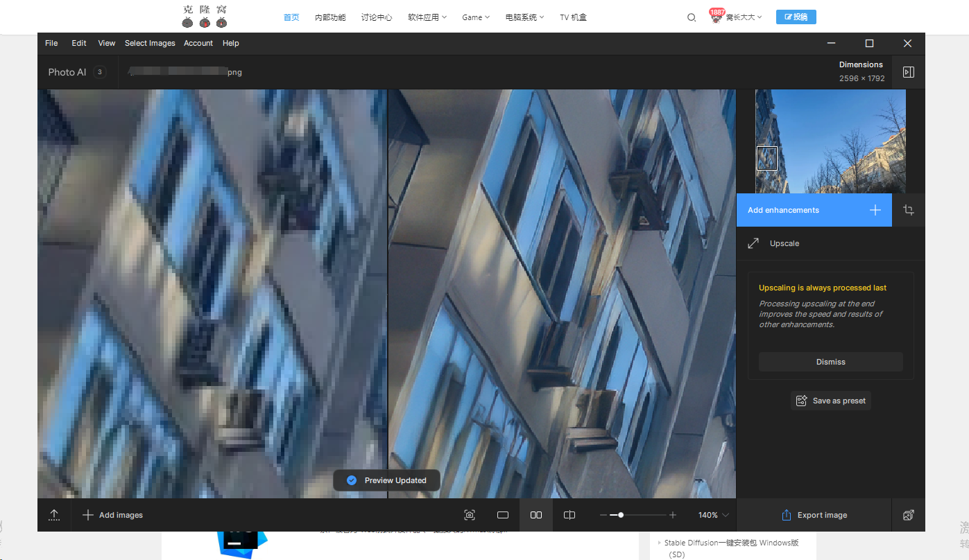Click the Add images label
The height and width of the screenshot is (560, 969).
point(121,515)
